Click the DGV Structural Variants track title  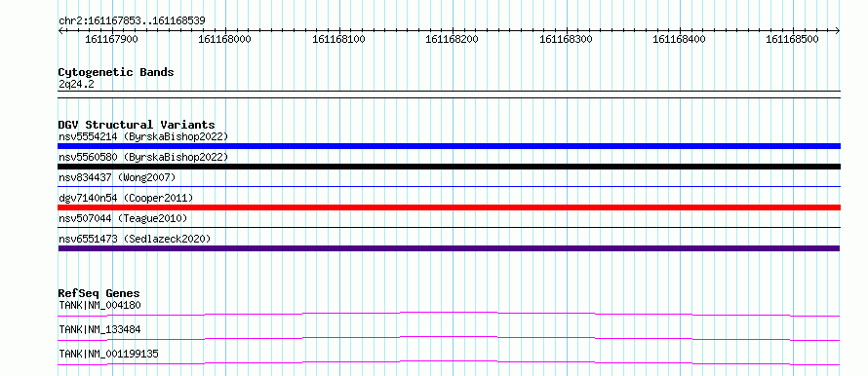[137, 125]
